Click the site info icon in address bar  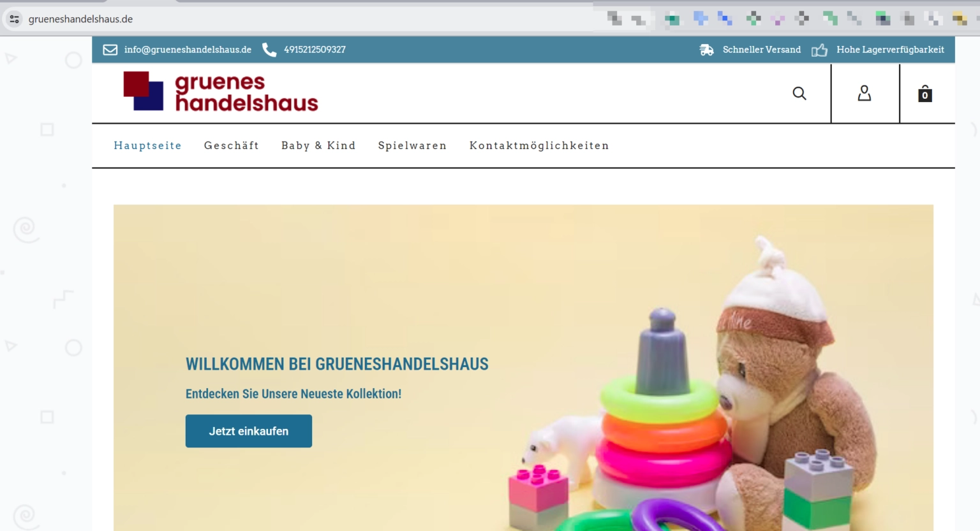[14, 19]
